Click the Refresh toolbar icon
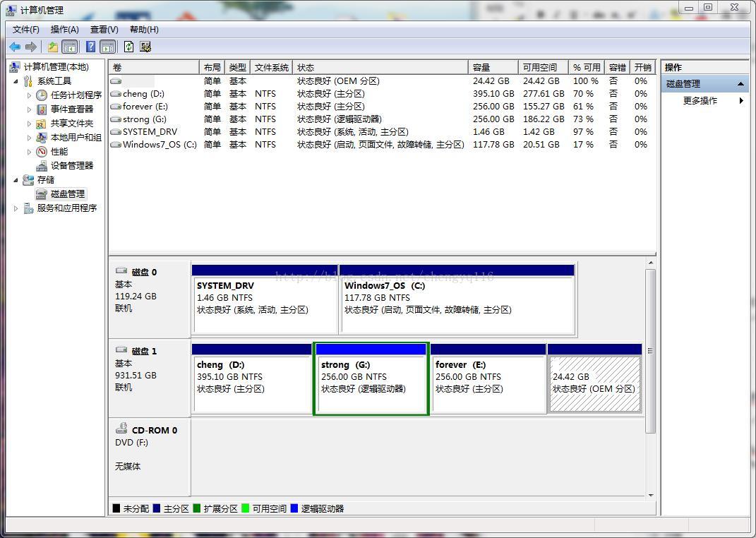 tap(128, 47)
